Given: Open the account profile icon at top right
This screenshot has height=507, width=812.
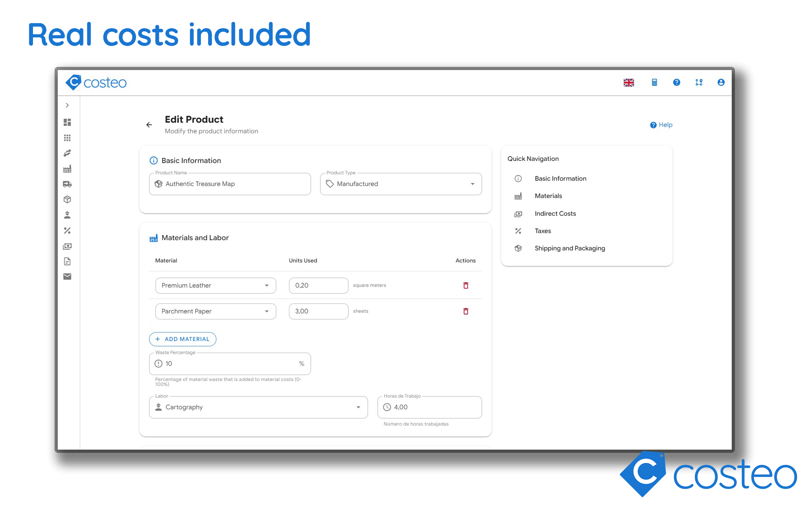Looking at the screenshot, I should pos(721,82).
